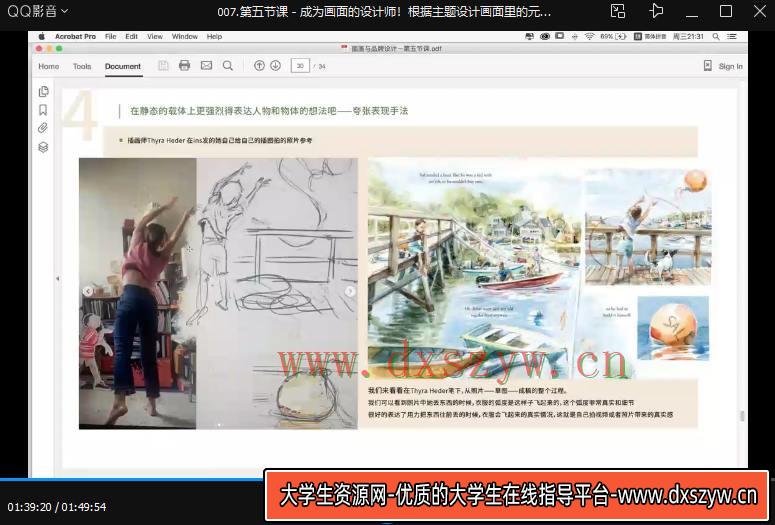Open the QQ影音 main menu dropdown
Image resolution: width=775 pixels, height=525 pixels.
pyautogui.click(x=38, y=11)
